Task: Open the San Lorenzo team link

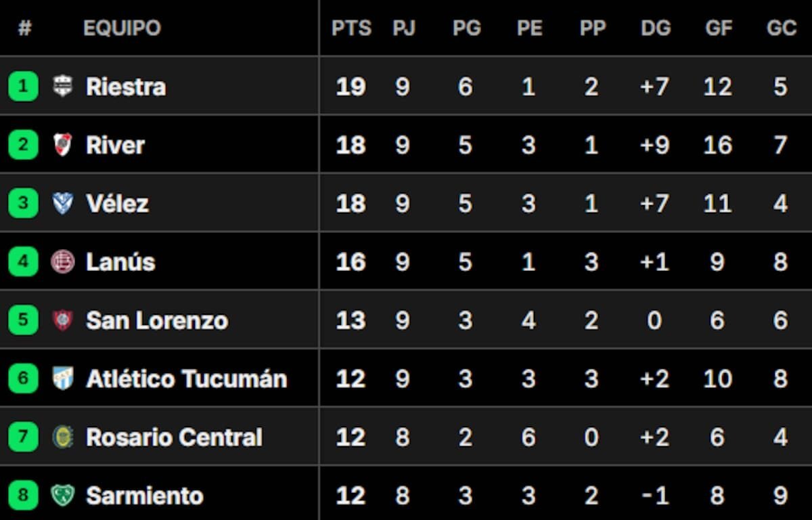Action: [157, 320]
